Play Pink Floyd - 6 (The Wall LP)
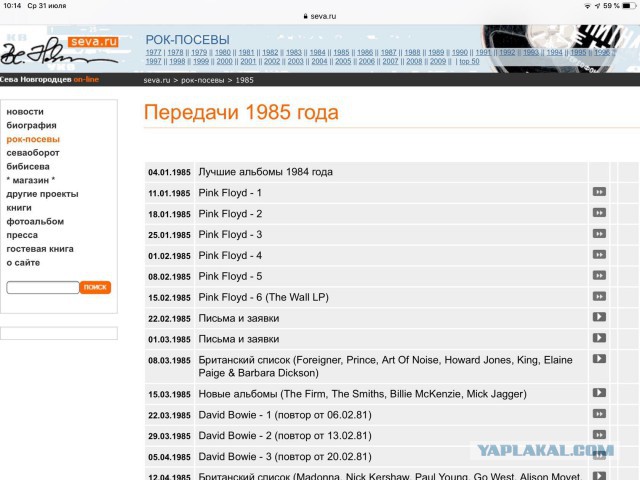Viewport: 640px width, 480px height. [x=599, y=296]
